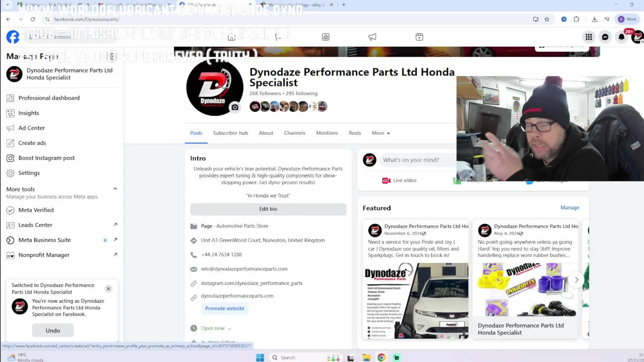This screenshot has width=644, height=362.
Task: Click the Nuneaton address line
Action: (263, 240)
